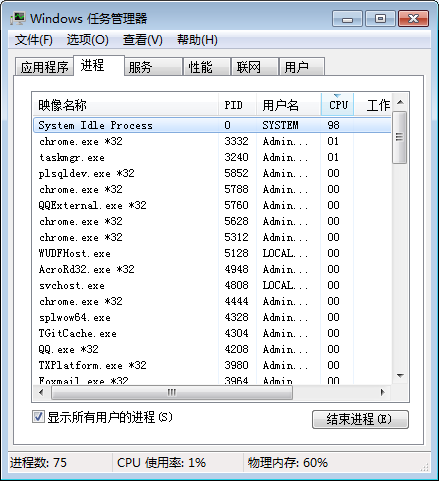Toggle 显示所有用户的进程 checkbox
The height and width of the screenshot is (481, 439).
(x=38, y=417)
